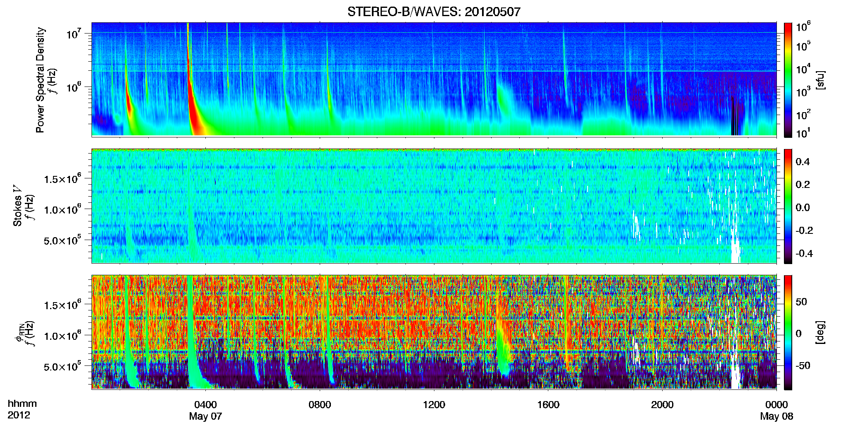Click the May 08 date label
868x447 pixels.
[x=776, y=416]
